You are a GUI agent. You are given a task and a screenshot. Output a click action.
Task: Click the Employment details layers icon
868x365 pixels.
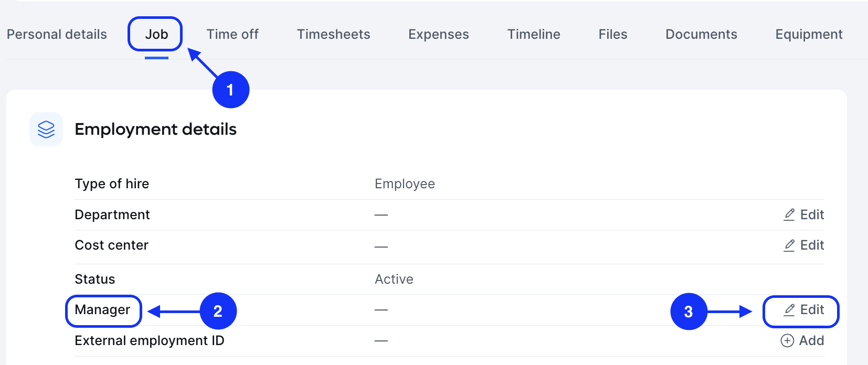(46, 129)
